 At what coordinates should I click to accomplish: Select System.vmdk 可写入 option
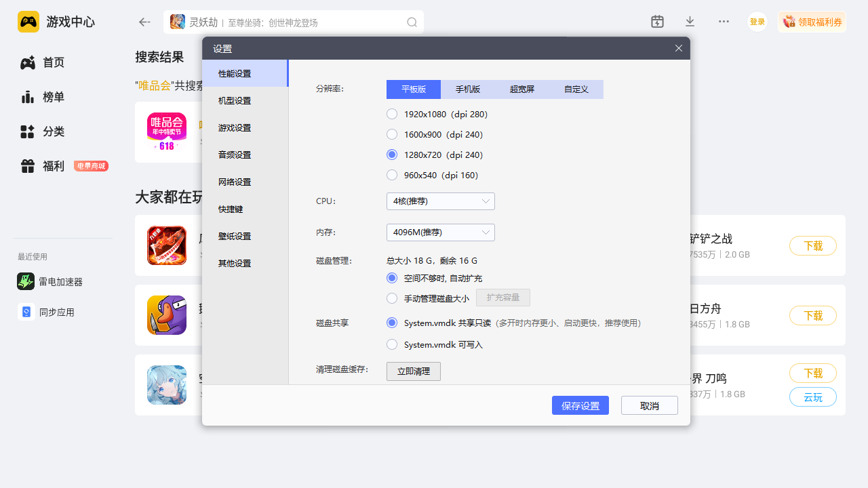[392, 344]
